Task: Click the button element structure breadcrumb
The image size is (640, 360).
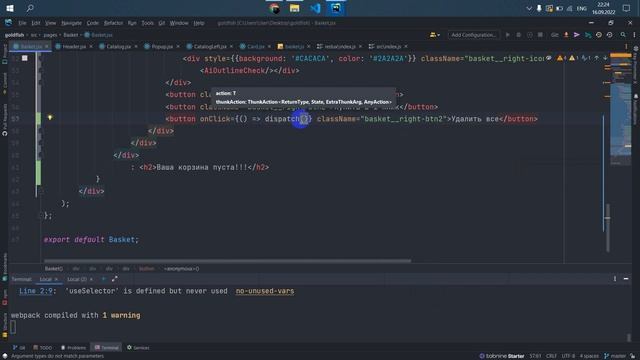Action: [147, 269]
